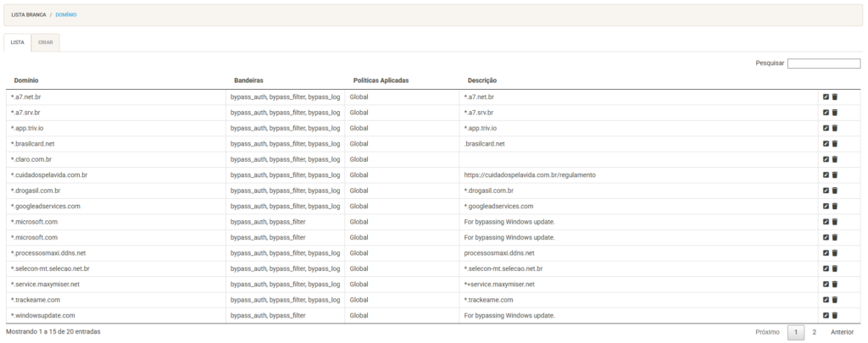Delete the *.windowsupdate.com entry
This screenshot has height=343, width=868.
(835, 315)
